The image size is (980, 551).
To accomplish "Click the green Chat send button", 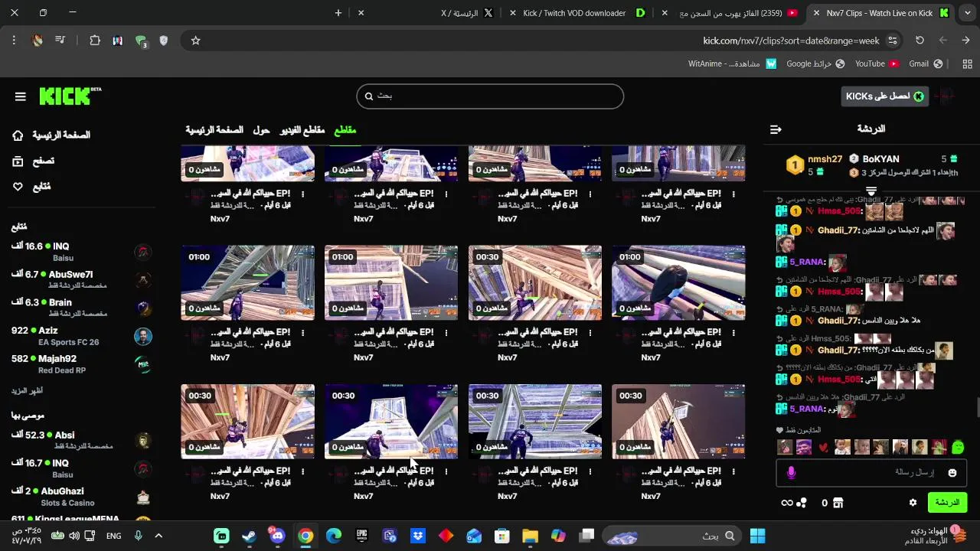I will 947,503.
